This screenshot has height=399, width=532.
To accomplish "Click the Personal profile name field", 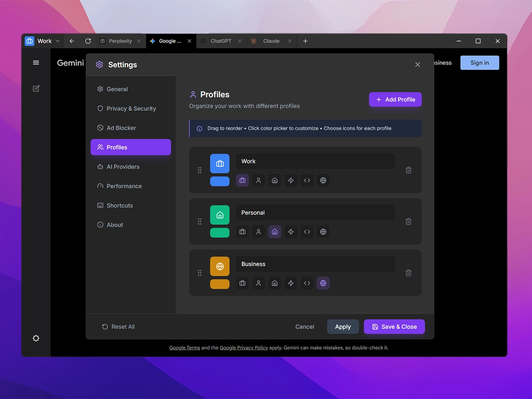I will [315, 212].
